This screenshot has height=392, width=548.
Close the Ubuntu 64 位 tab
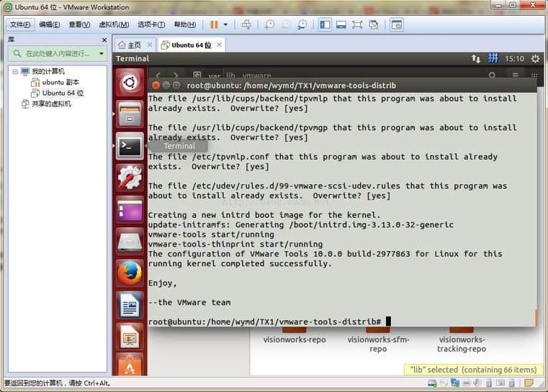[x=219, y=45]
